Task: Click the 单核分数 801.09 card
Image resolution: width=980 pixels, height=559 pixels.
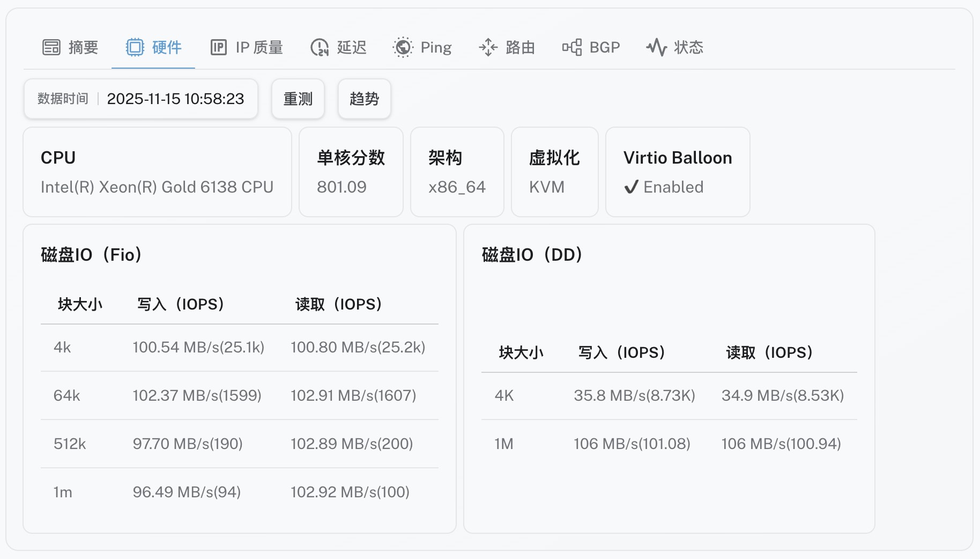Action: pyautogui.click(x=351, y=172)
